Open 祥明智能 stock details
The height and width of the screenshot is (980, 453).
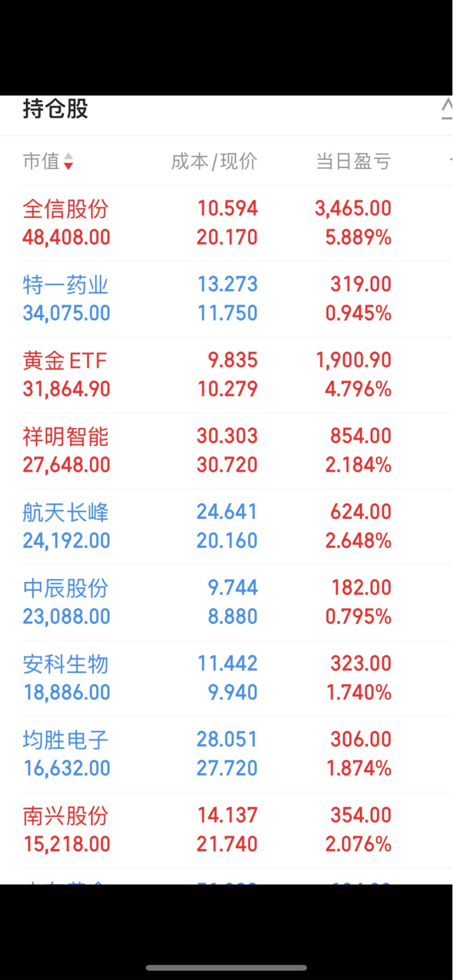pos(65,437)
